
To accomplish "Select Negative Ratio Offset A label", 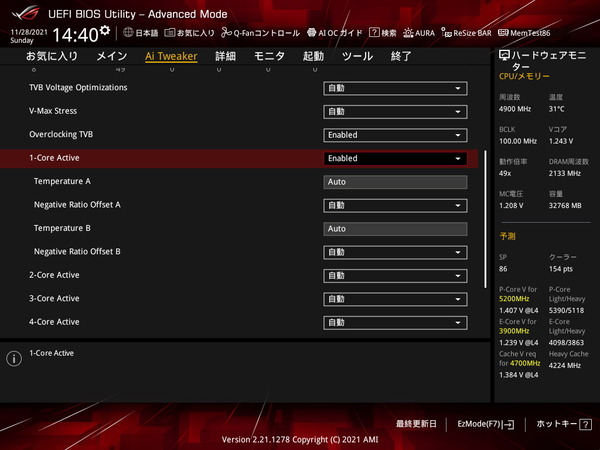I will click(77, 205).
